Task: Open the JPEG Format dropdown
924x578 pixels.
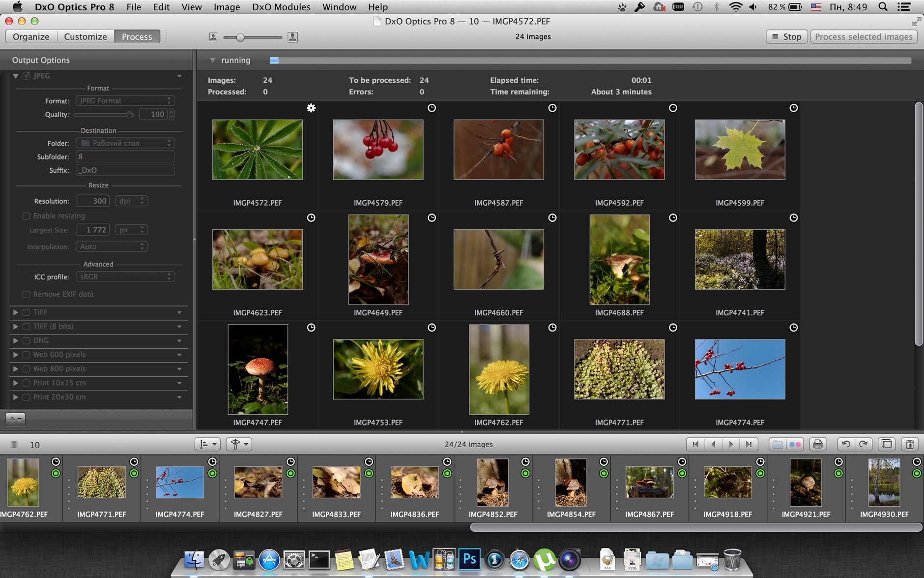Action: tap(125, 100)
